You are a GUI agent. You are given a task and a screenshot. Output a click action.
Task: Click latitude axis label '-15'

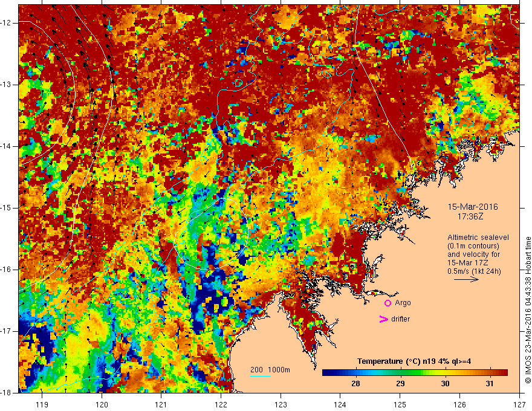click(6, 208)
